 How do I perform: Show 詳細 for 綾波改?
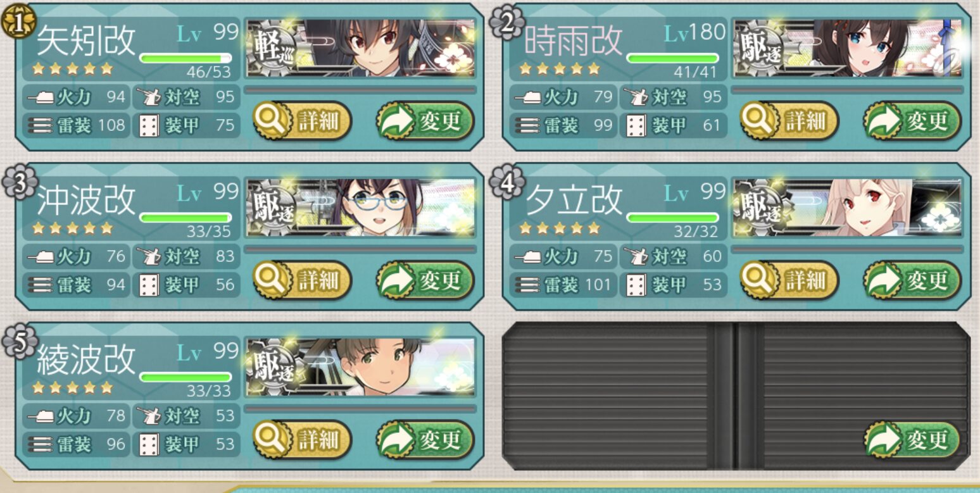pyautogui.click(x=303, y=439)
